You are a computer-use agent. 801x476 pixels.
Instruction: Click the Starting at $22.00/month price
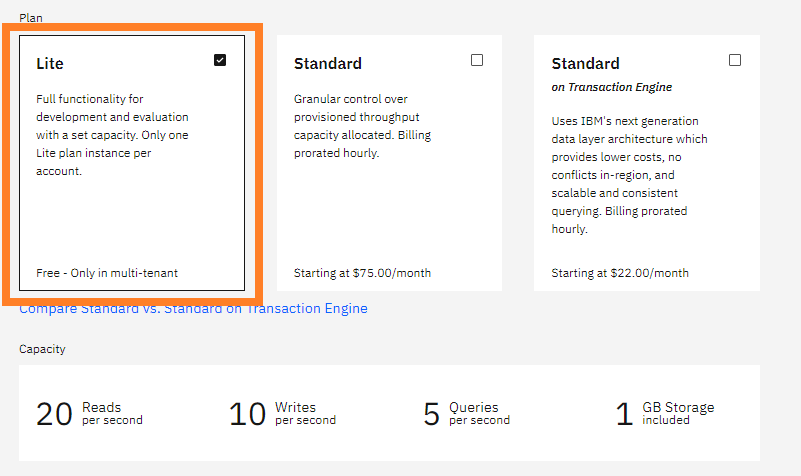[620, 272]
